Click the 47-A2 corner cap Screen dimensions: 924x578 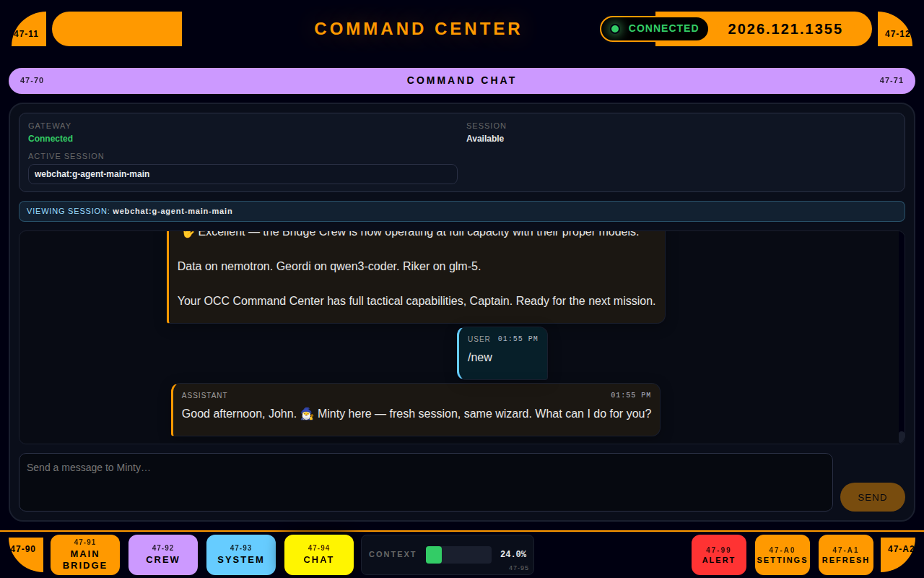tap(898, 555)
